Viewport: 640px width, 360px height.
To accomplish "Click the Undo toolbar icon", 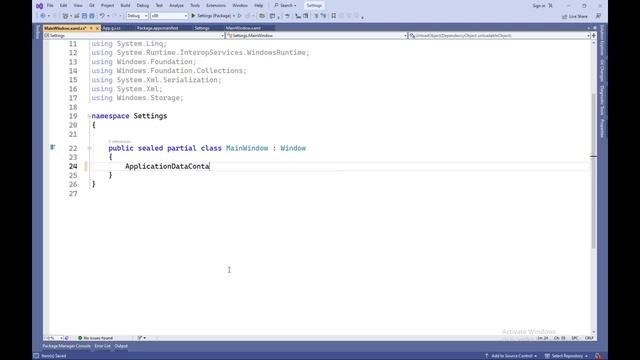I will pyautogui.click(x=102, y=16).
